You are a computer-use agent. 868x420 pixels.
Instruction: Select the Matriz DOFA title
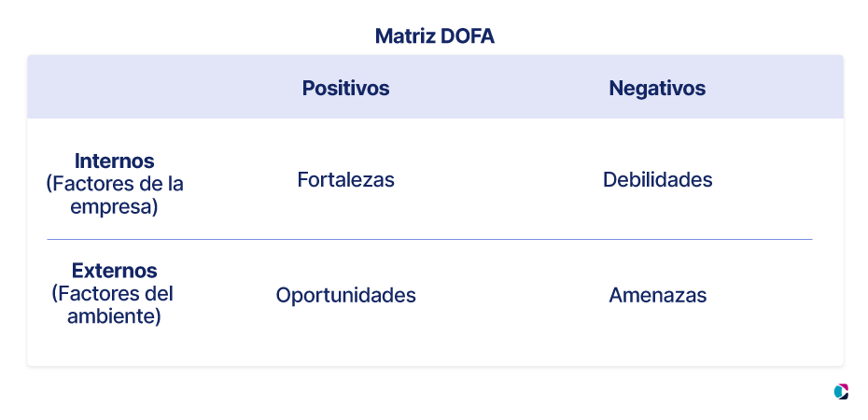pyautogui.click(x=435, y=36)
